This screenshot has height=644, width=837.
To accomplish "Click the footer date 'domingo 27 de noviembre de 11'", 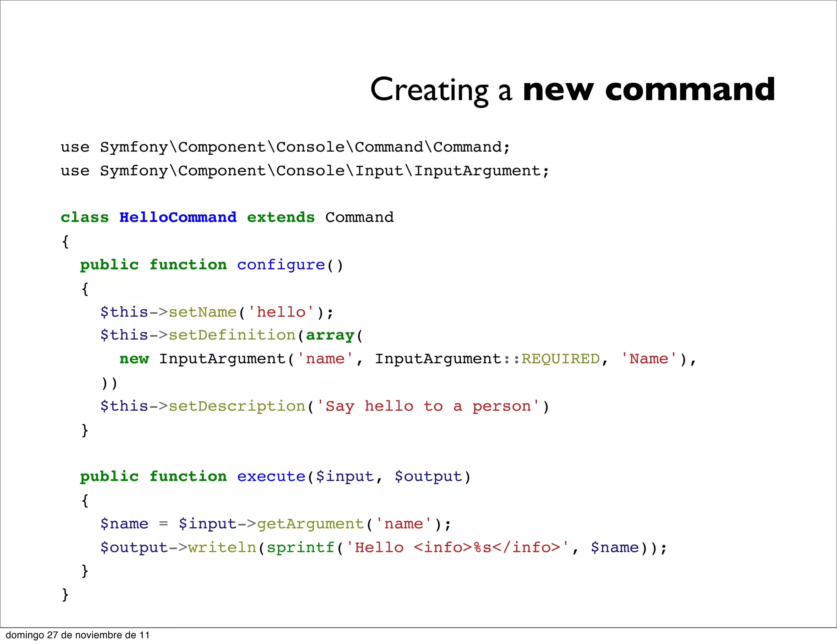I will [78, 635].
